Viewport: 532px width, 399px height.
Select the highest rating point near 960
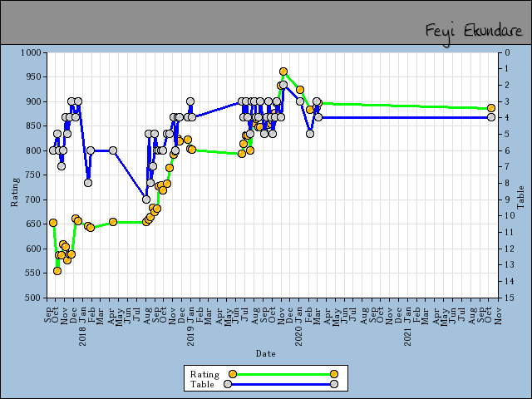(x=283, y=71)
